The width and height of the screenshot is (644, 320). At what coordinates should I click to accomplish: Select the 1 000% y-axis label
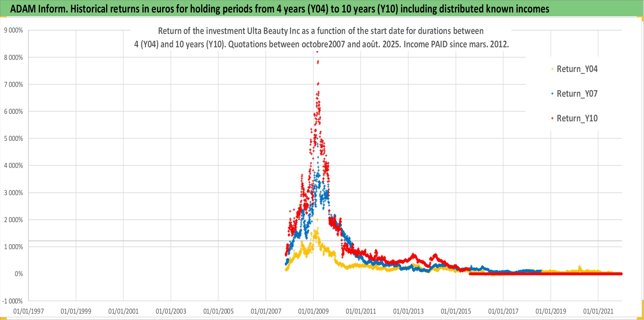click(x=13, y=247)
